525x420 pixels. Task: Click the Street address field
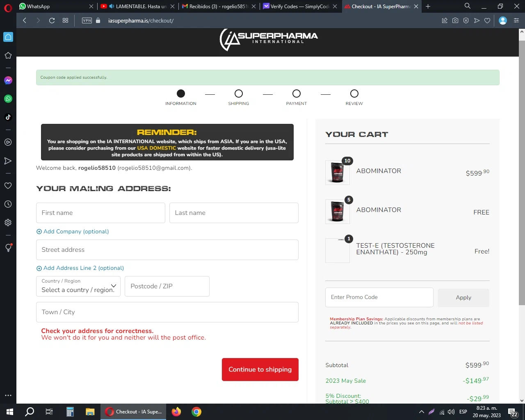coord(167,250)
